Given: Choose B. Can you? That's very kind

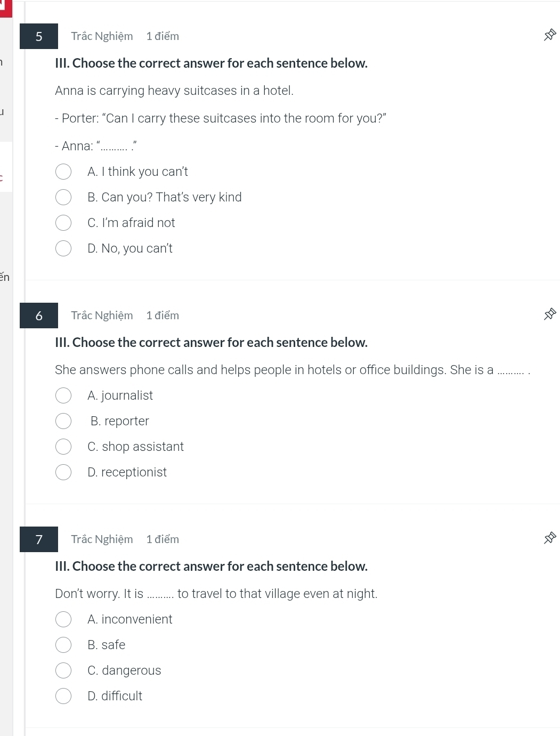Looking at the screenshot, I should click(63, 197).
